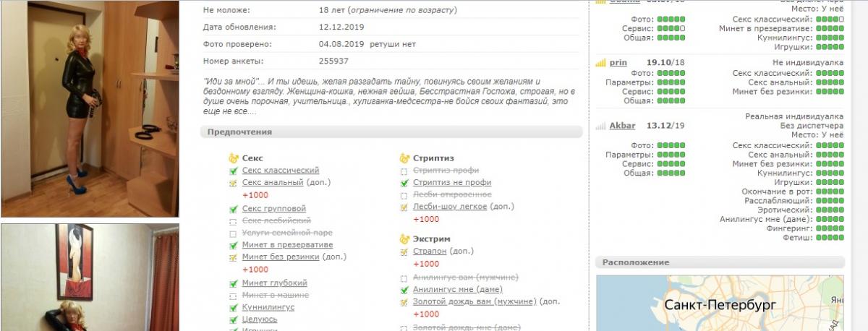Toggle the Стриптиз не профи checkbox
Image resolution: width=868 pixels, height=331 pixels.
tap(404, 184)
